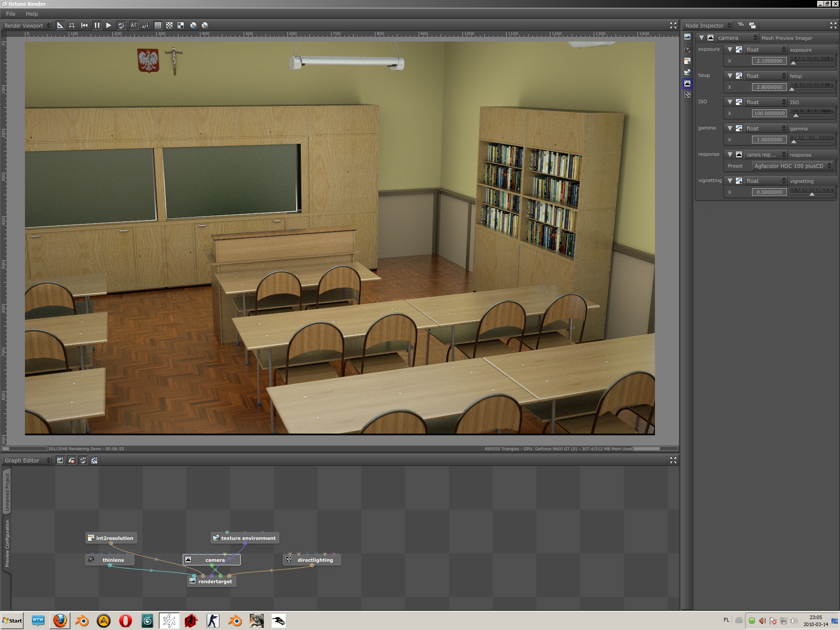
Task: Open the File menu
Action: click(x=11, y=14)
